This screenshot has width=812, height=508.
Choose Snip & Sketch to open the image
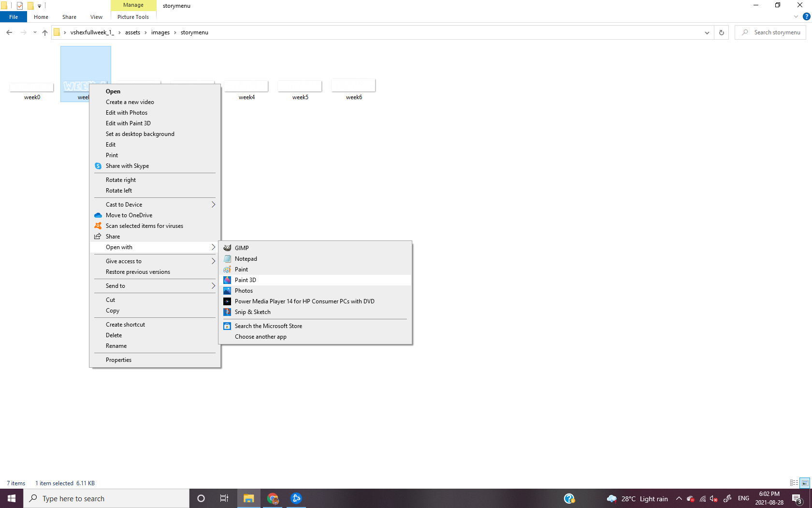pos(252,312)
